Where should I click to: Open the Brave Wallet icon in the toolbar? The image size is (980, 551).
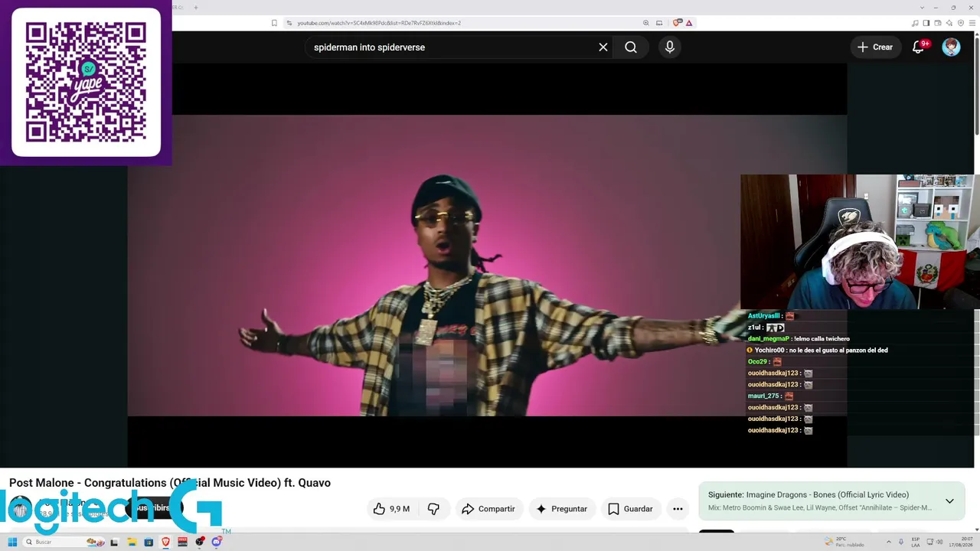pyautogui.click(x=938, y=23)
